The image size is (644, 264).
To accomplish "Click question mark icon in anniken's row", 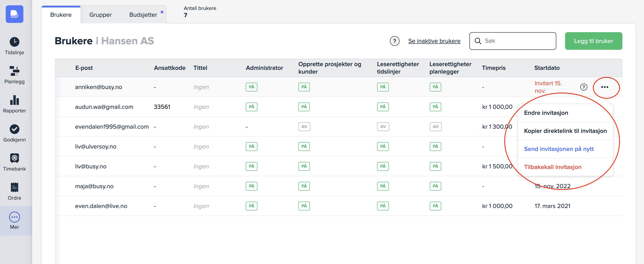I will [583, 87].
